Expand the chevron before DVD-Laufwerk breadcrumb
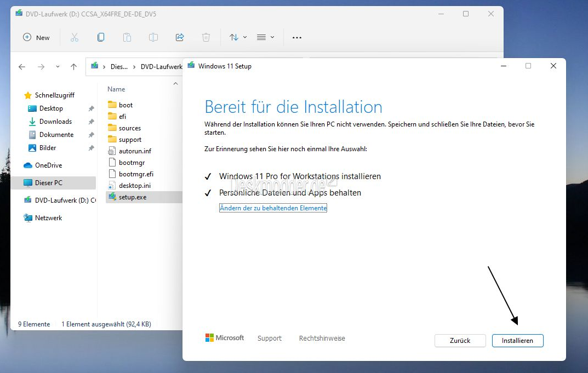Viewport: 588px width, 373px height. 134,67
